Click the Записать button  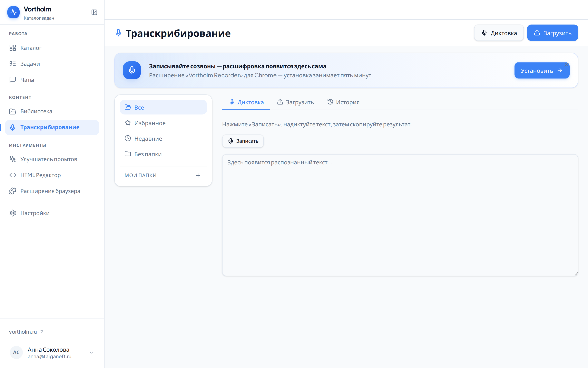click(243, 141)
